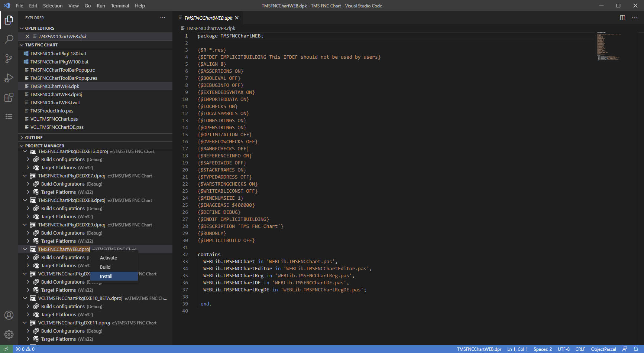
Task: Click the feedback icon in status bar
Action: [625, 349]
